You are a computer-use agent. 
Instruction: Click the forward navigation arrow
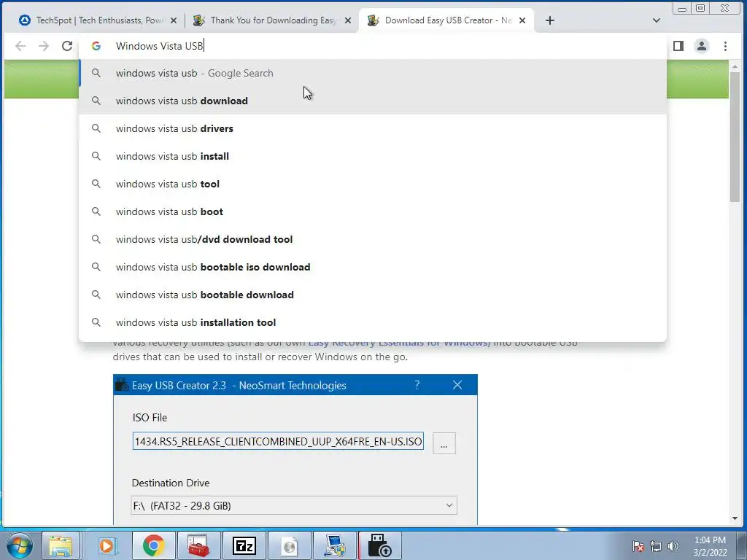(x=43, y=46)
